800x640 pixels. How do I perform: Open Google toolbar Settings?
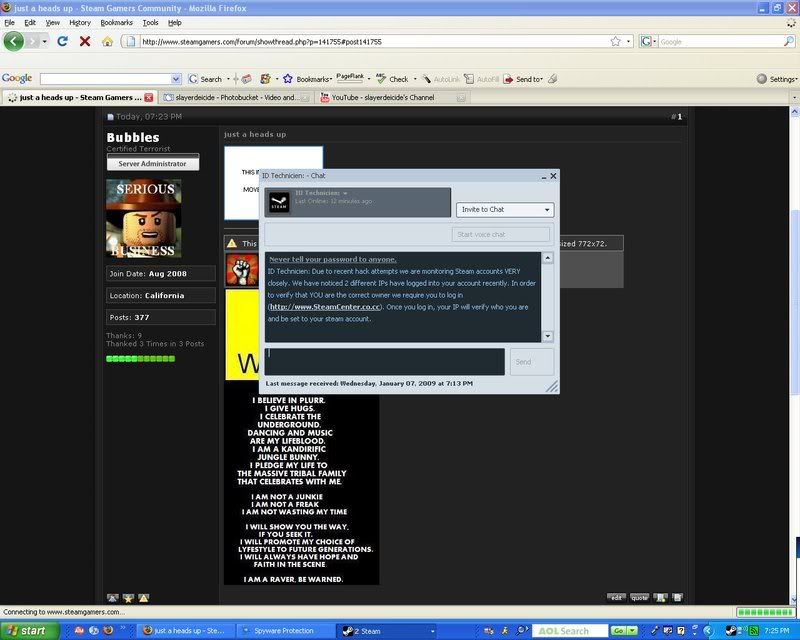click(776, 79)
